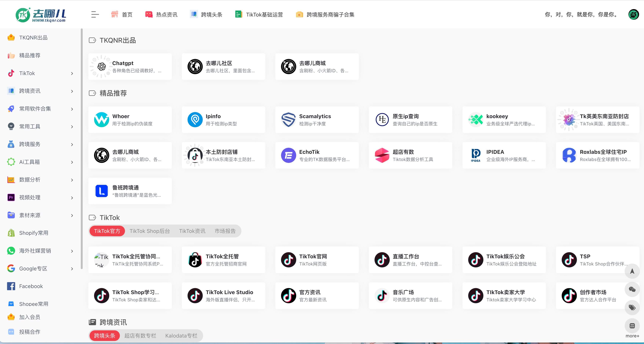
Task: Switch to the 超店有数专栏 tab
Action: tap(140, 335)
